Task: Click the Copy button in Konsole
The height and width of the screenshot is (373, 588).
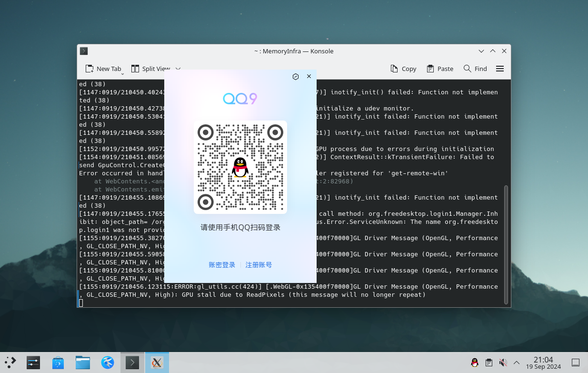Action: (x=403, y=69)
